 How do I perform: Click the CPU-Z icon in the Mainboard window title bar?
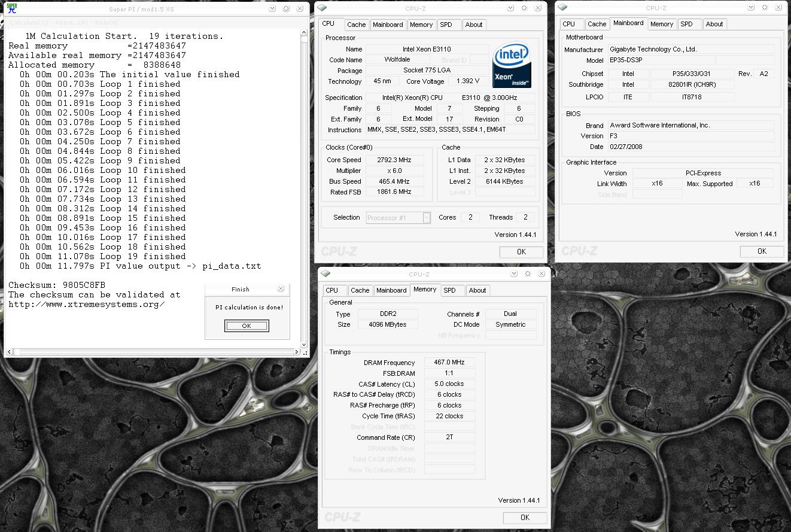click(x=562, y=8)
